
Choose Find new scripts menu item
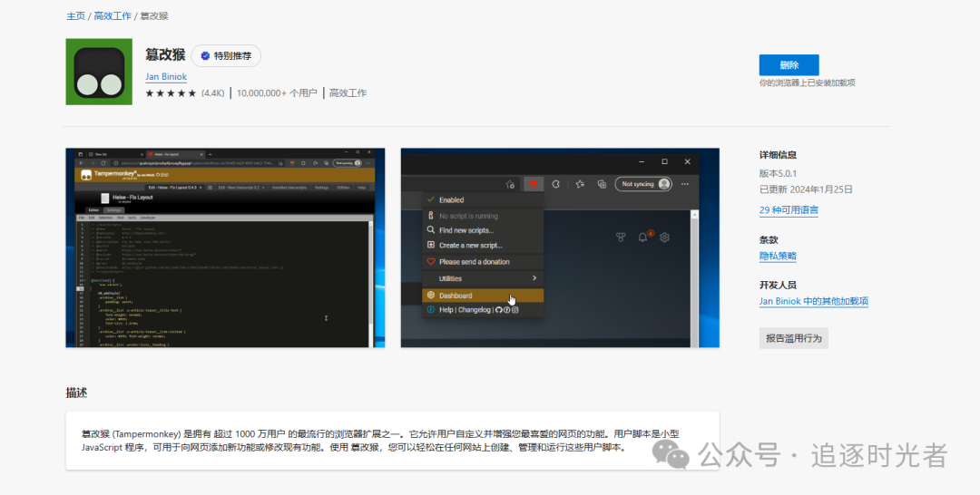[x=483, y=230]
